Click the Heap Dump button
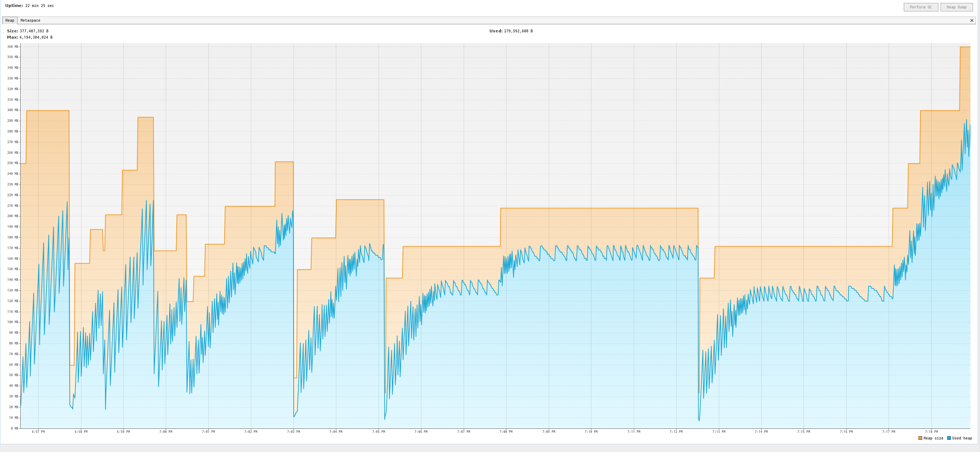The height and width of the screenshot is (452, 980). [956, 7]
